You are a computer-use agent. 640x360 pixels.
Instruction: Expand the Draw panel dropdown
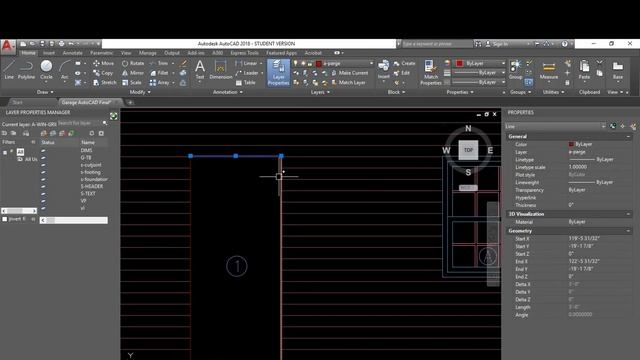click(x=45, y=92)
